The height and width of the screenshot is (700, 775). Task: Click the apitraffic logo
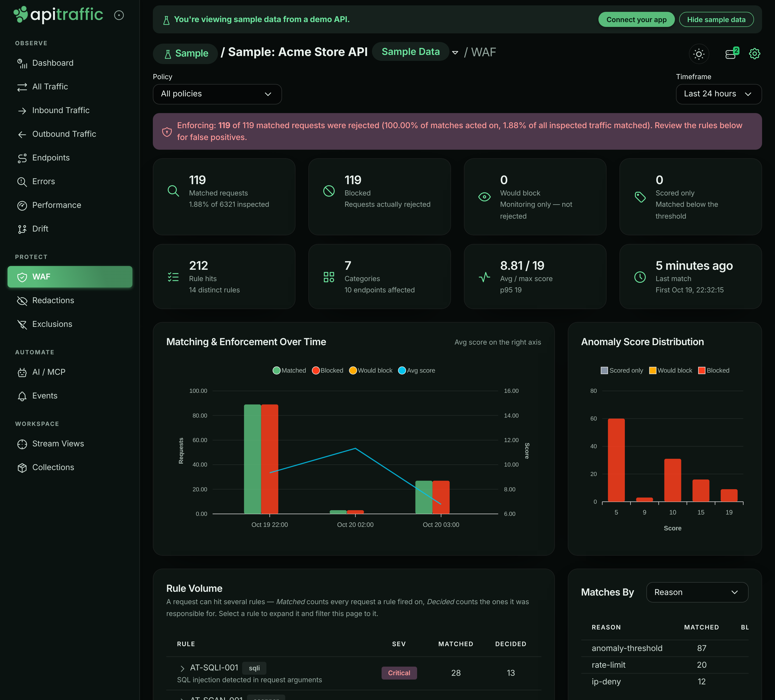58,15
